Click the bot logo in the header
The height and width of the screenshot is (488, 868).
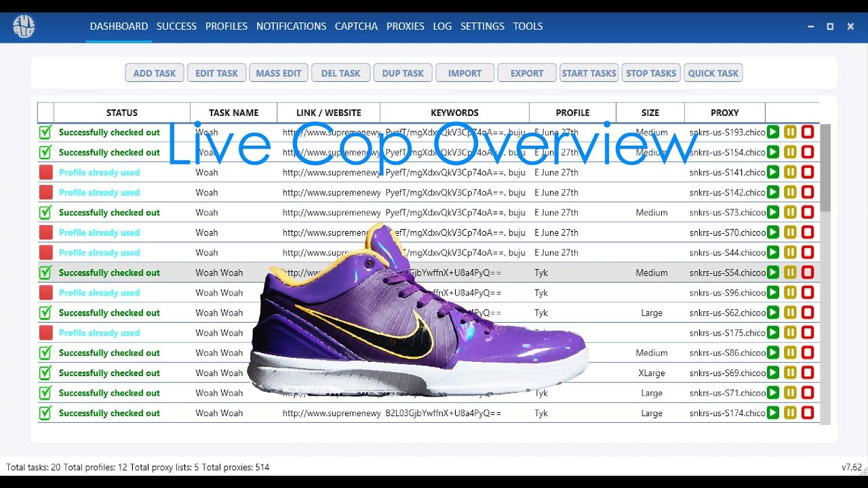(x=24, y=26)
